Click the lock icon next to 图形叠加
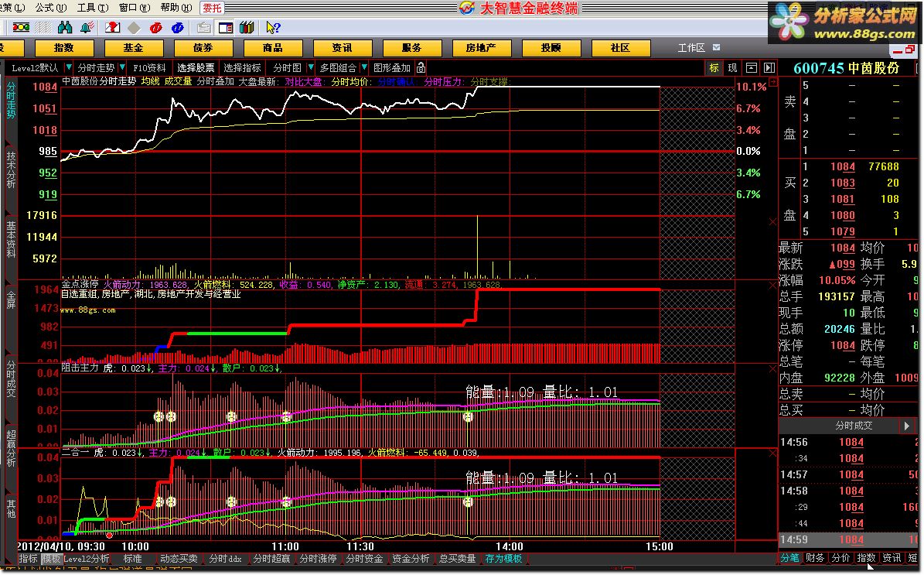The width and height of the screenshot is (924, 575). click(x=421, y=68)
